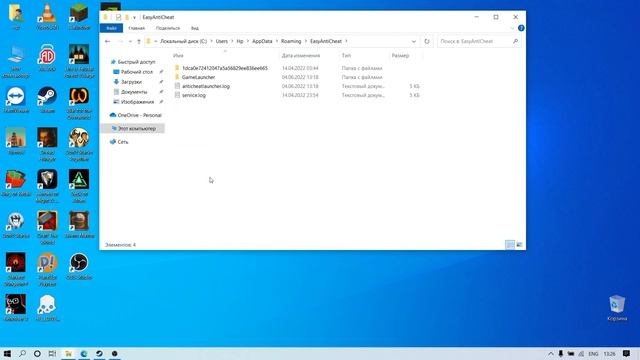Click the taskbar clock
640x360 pixels.
(609, 353)
